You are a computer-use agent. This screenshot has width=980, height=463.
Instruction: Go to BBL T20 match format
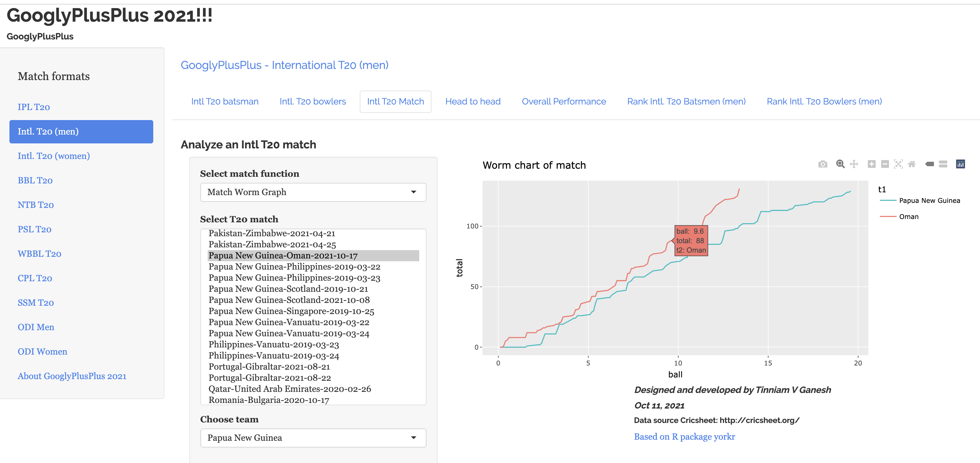pos(35,180)
